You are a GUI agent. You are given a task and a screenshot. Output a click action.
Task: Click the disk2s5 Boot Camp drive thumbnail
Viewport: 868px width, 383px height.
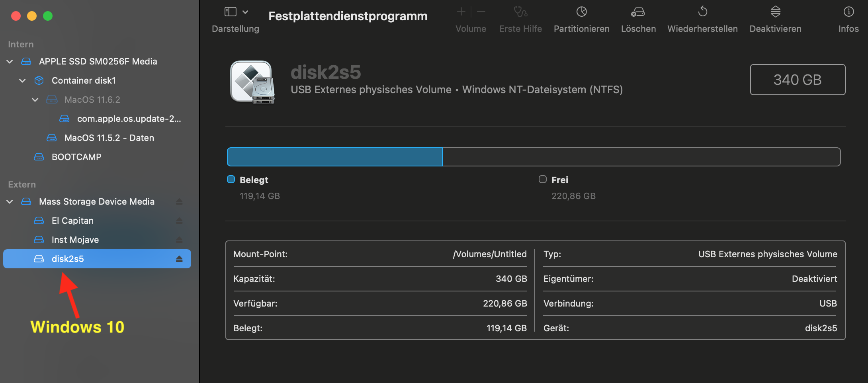click(x=252, y=82)
